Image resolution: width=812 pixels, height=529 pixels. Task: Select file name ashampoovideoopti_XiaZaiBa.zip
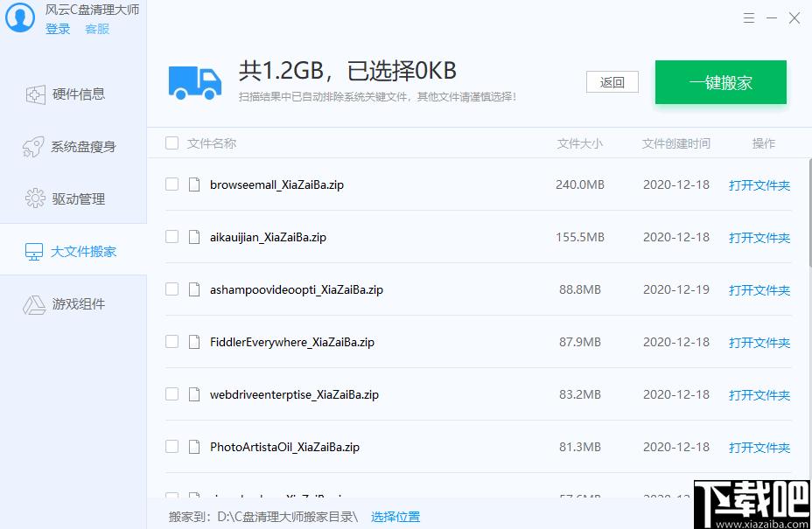click(297, 289)
